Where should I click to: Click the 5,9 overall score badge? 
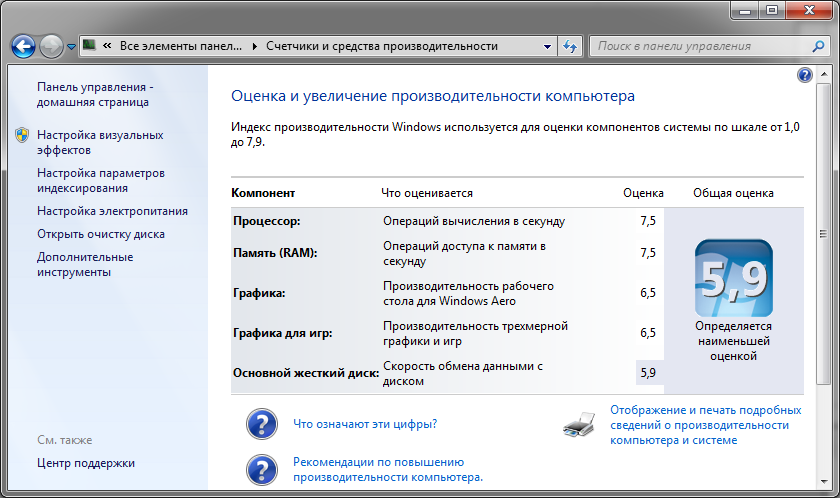[x=733, y=277]
